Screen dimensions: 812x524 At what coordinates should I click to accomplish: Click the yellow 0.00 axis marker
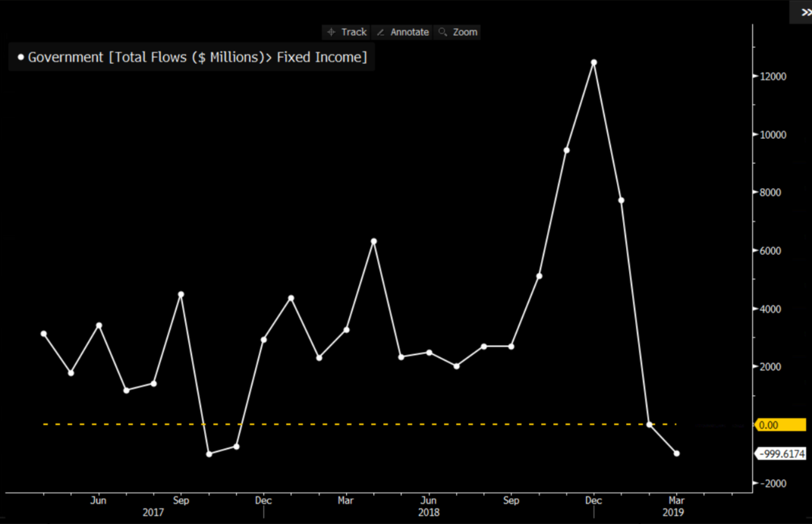(x=780, y=425)
